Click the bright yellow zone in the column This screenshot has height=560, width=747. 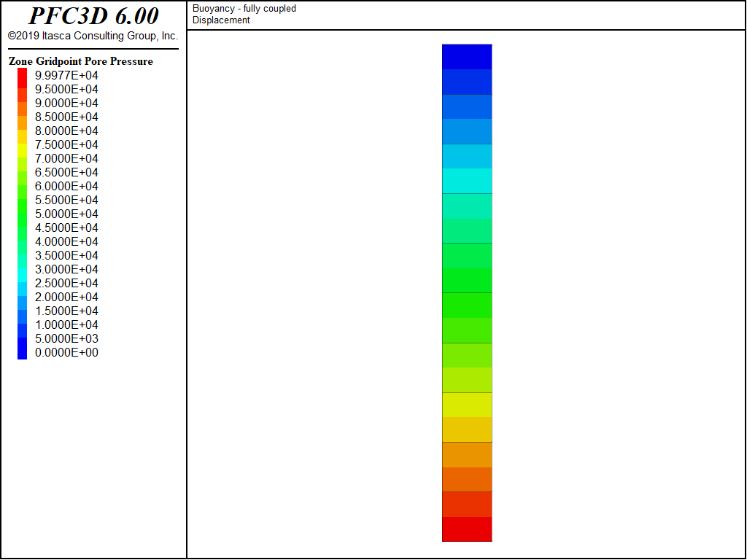(467, 405)
